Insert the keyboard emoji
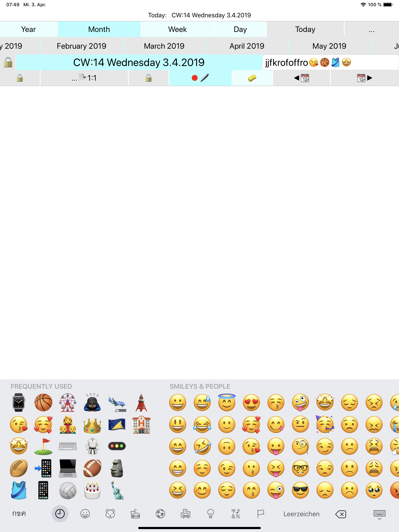The height and width of the screenshot is (532, 399). point(68,446)
